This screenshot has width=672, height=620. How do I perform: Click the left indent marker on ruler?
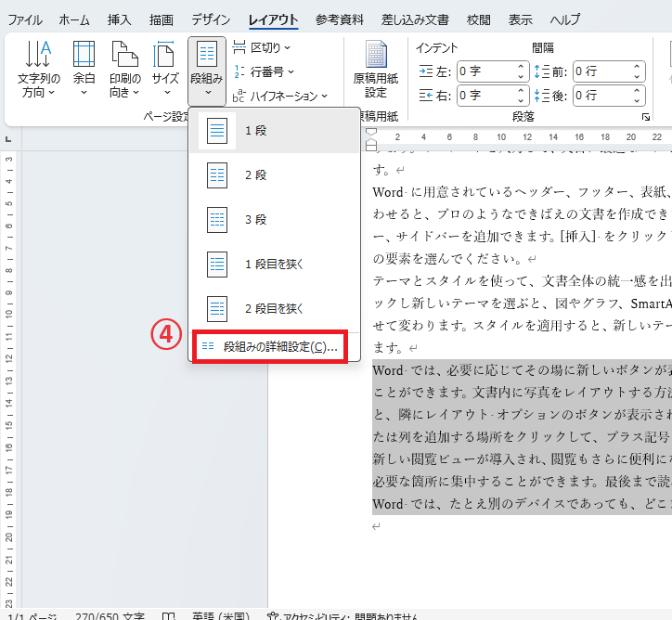[371, 147]
